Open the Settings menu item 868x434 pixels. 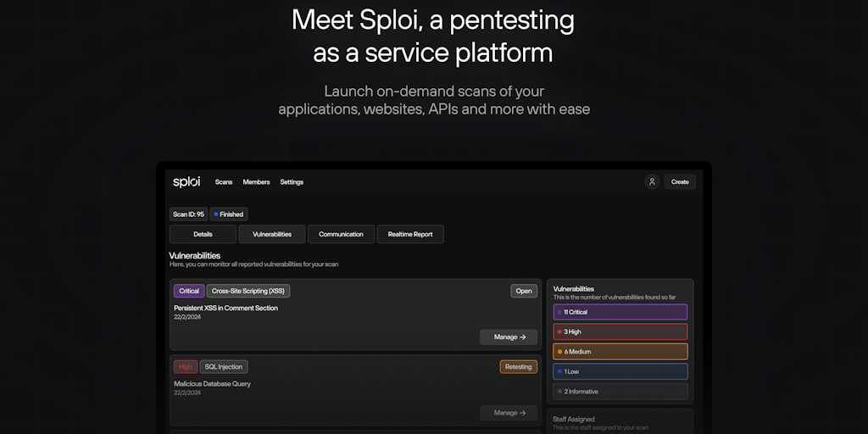[292, 182]
